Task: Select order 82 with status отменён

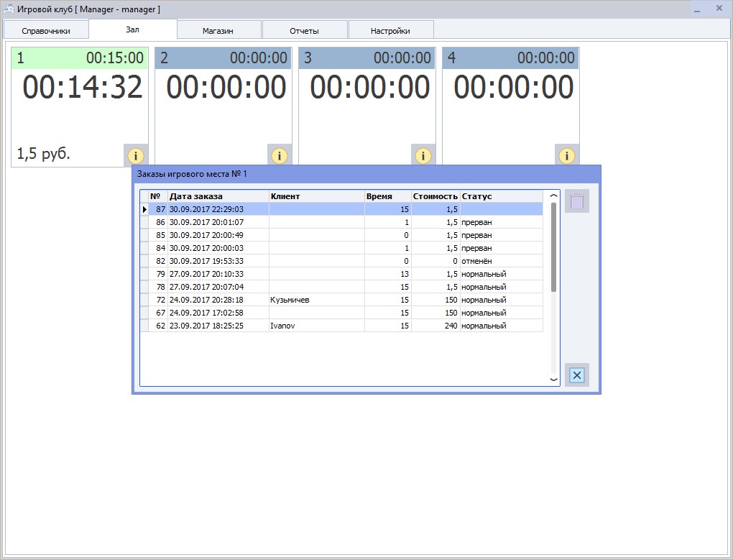Action: pos(342,261)
